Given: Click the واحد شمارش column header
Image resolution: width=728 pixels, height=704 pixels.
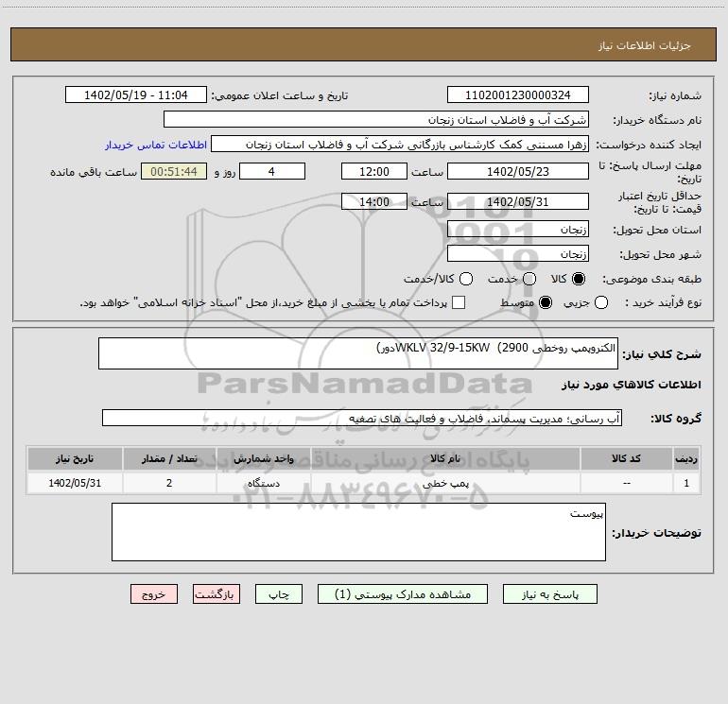Looking at the screenshot, I should [x=263, y=458].
